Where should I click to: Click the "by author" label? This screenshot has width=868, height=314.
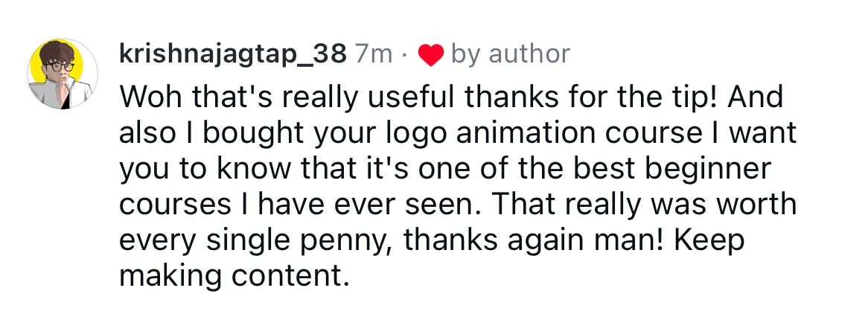pyautogui.click(x=510, y=55)
